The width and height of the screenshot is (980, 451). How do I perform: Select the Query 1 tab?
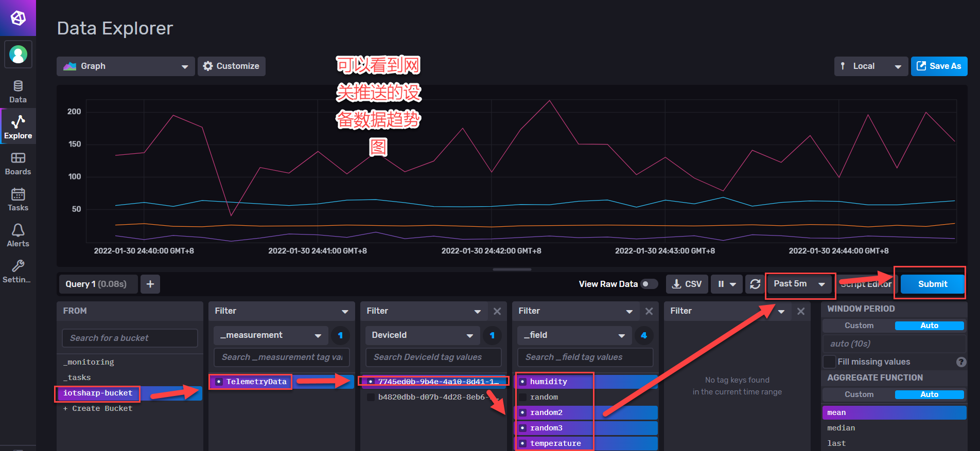(x=97, y=284)
